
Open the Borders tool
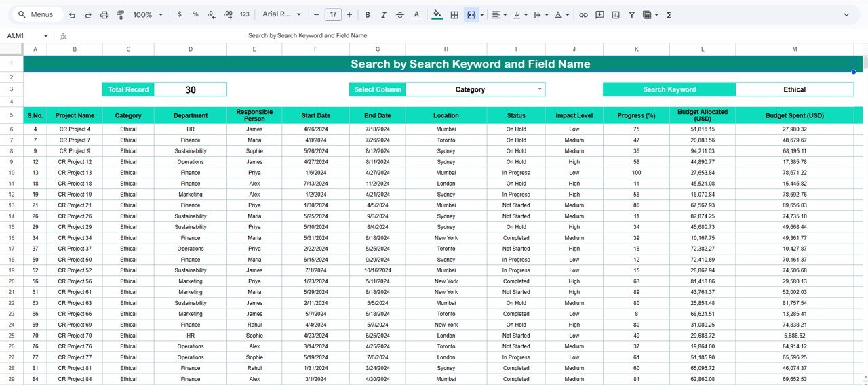[454, 14]
